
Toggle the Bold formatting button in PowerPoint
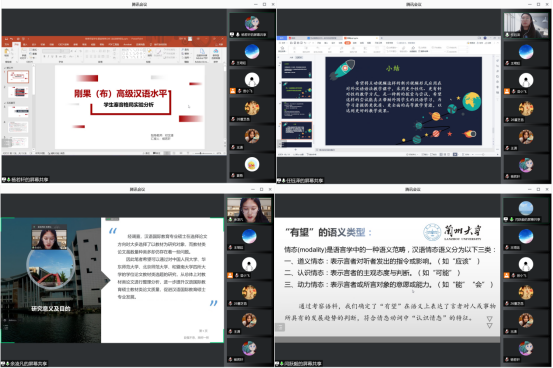(x=44, y=56)
